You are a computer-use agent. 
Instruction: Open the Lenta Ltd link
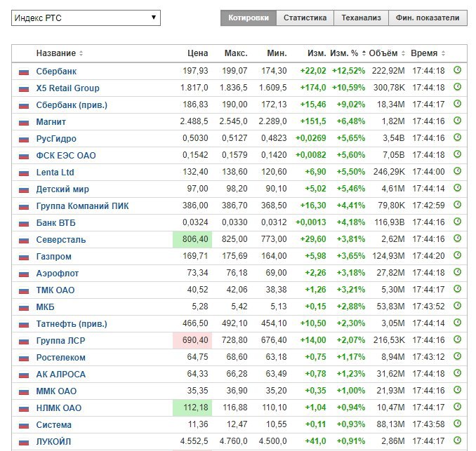tap(55, 173)
